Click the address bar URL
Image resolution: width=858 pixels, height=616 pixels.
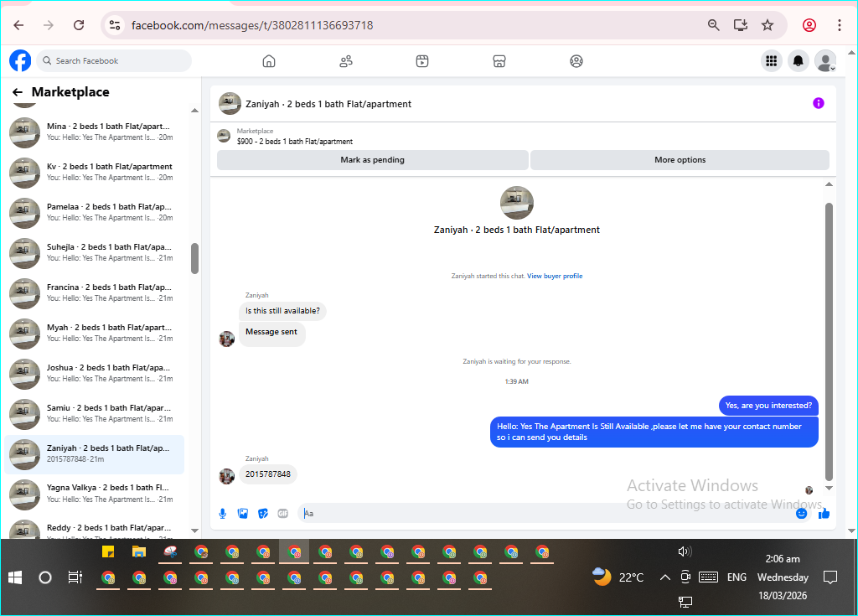252,25
